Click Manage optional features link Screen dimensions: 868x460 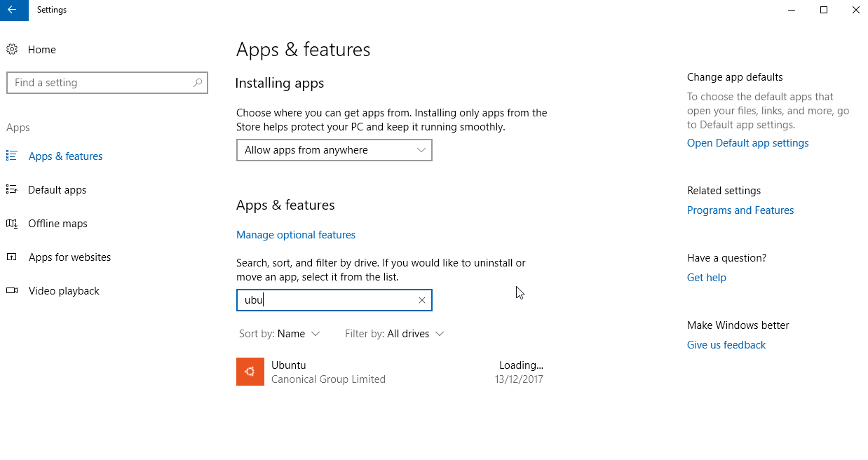pyautogui.click(x=296, y=235)
